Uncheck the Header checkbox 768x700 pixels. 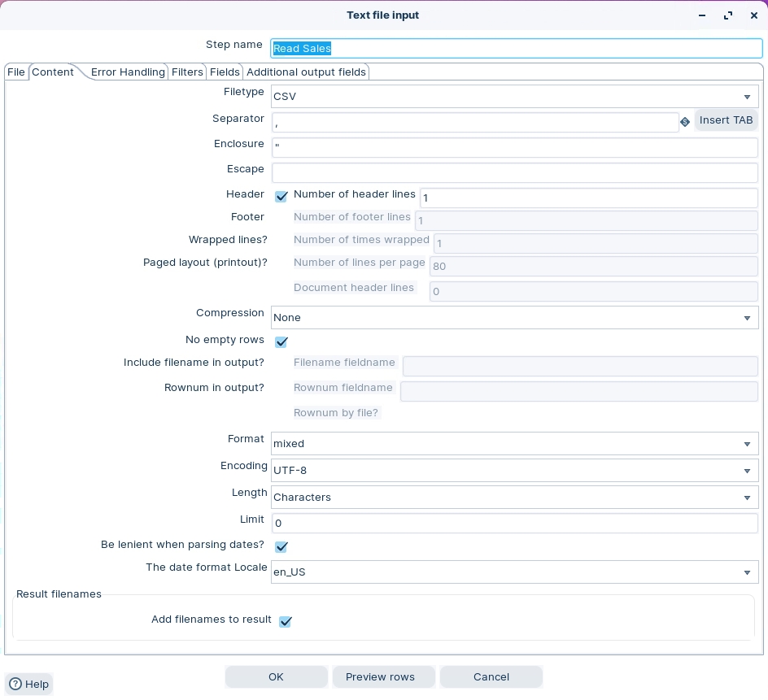click(x=281, y=197)
